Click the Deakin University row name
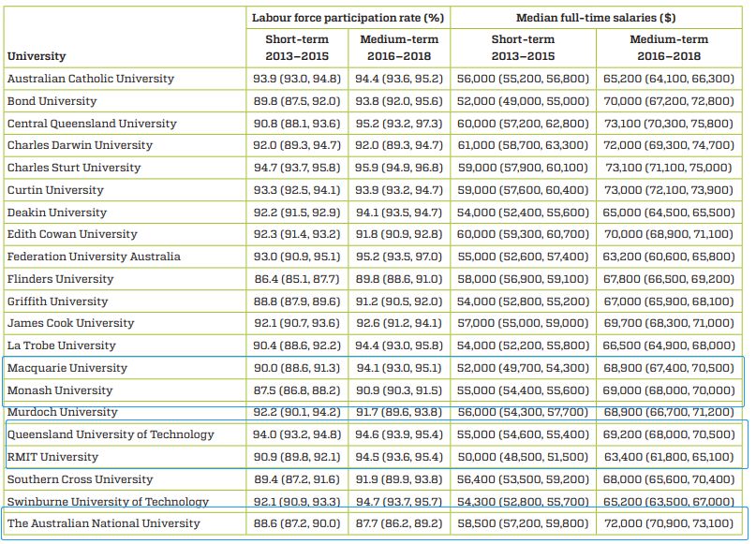Screen dimensions: 756x544 click(x=57, y=213)
